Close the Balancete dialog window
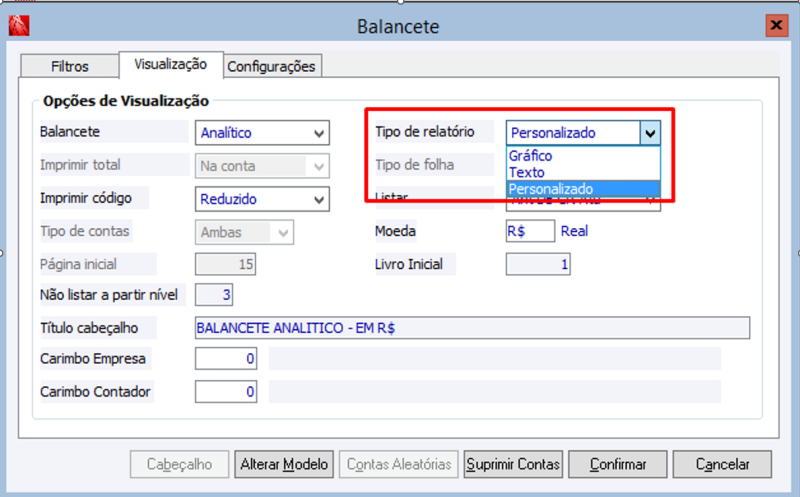 pyautogui.click(x=777, y=25)
